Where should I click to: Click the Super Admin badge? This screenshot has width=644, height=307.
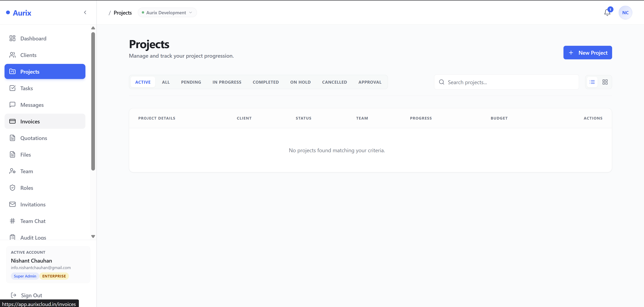[25, 276]
